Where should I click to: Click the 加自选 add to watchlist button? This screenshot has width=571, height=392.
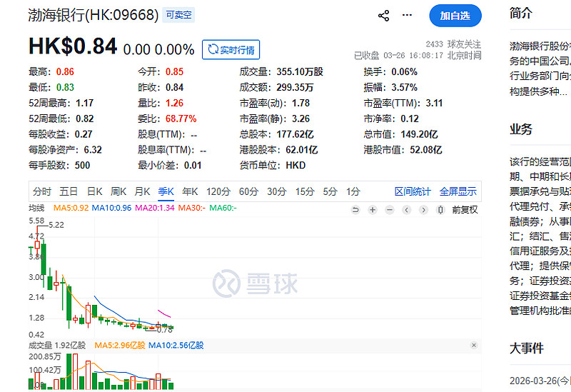[455, 16]
